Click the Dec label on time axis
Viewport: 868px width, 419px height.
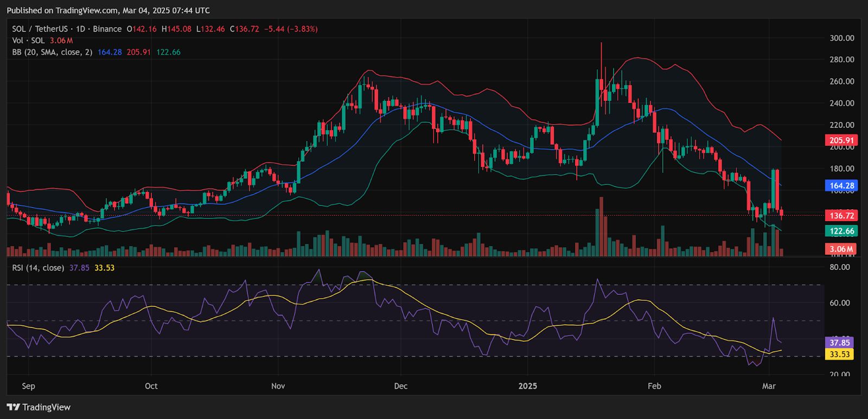tap(401, 386)
